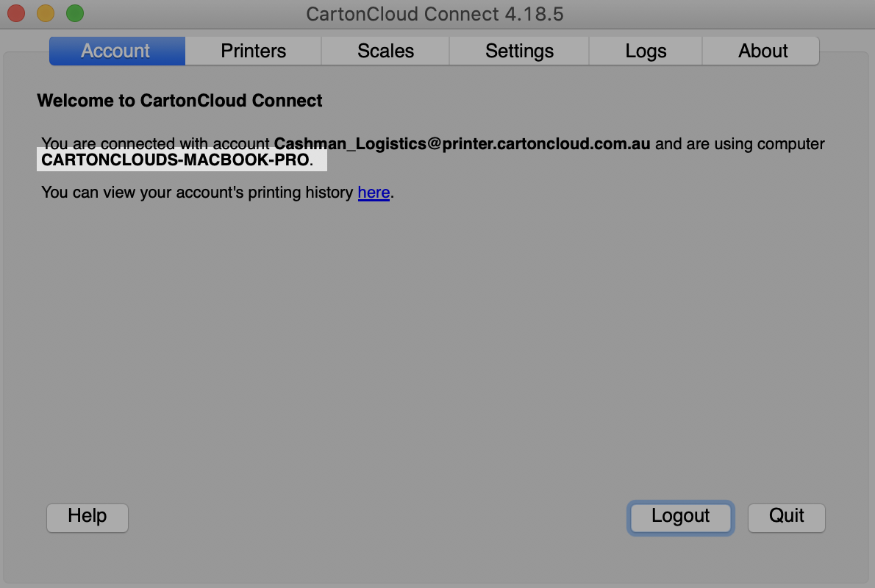Go to the Settings tab

coord(519,51)
